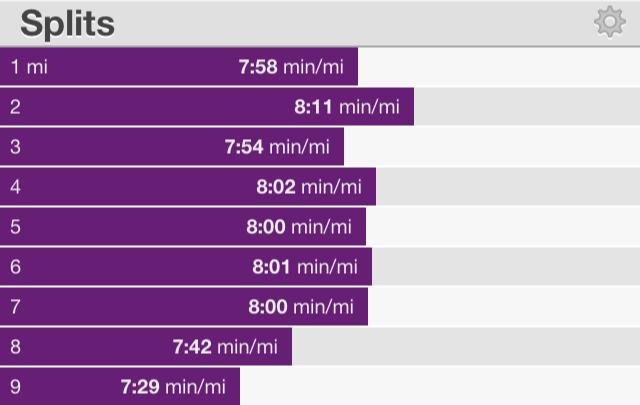Viewport: 640px width, 405px height.
Task: Click the "1 mi" distance label
Action: [29, 67]
